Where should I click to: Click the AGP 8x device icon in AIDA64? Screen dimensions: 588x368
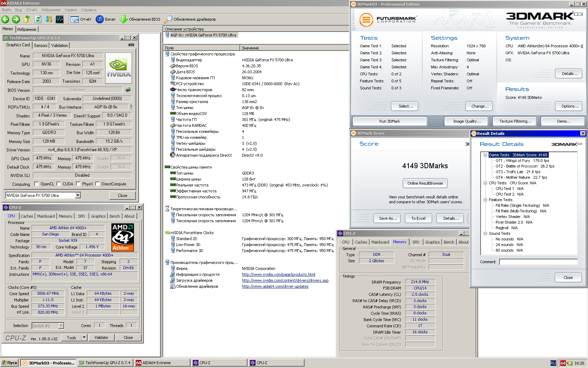[167, 35]
